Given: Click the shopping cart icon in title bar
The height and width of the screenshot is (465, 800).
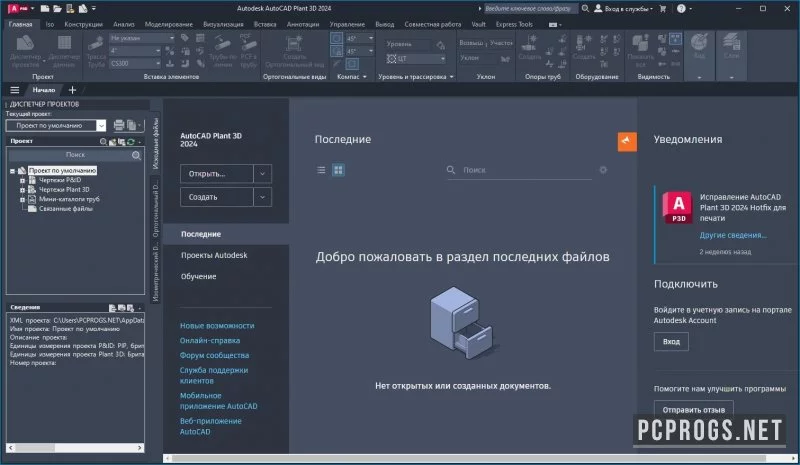Looking at the screenshot, I should pos(663,8).
